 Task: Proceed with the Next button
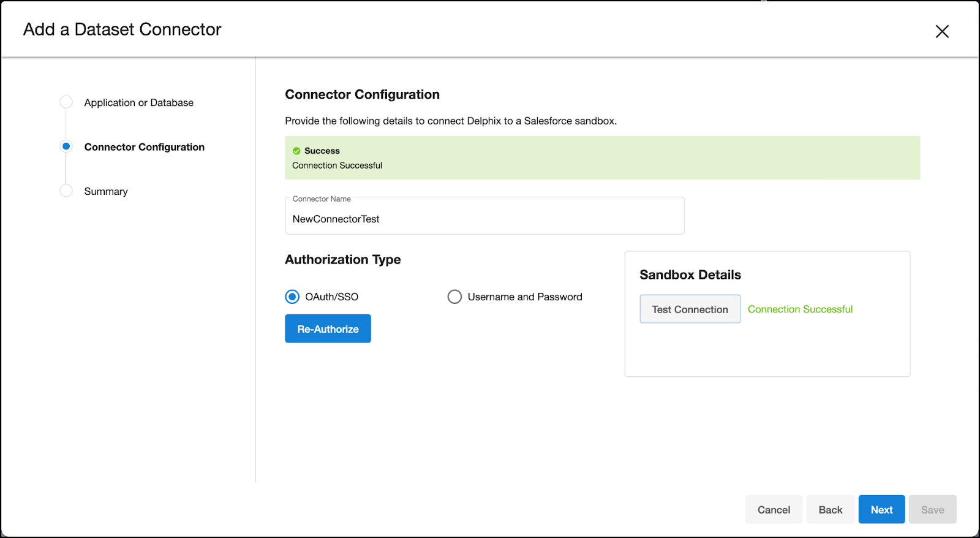[x=881, y=510]
